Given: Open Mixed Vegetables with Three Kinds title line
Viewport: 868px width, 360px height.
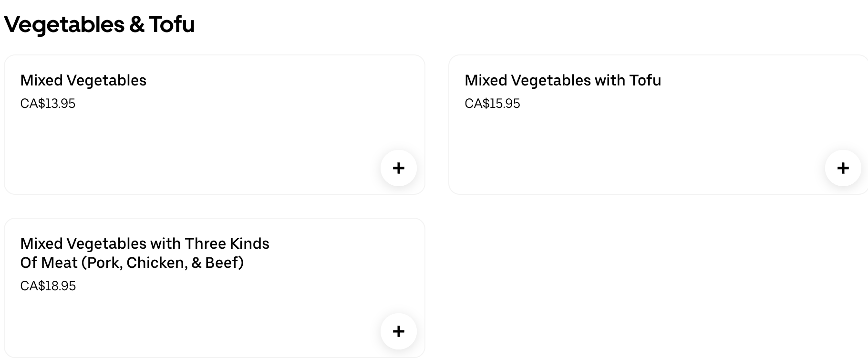Looking at the screenshot, I should coord(145,244).
